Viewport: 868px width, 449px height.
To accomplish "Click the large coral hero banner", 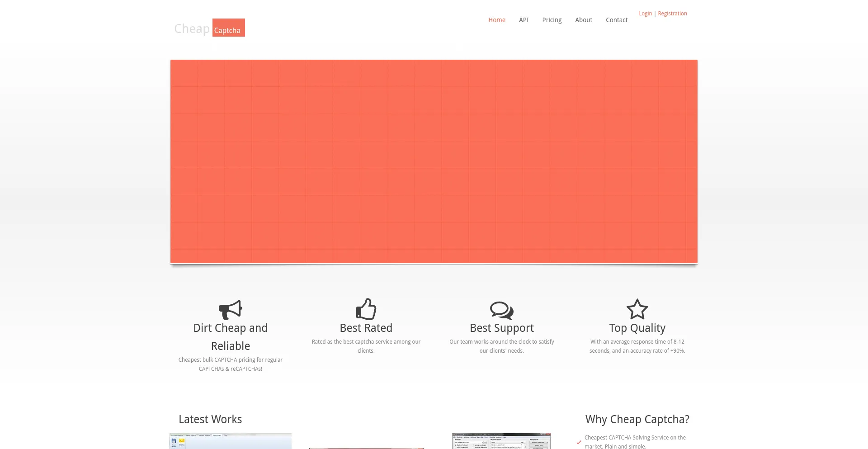I will 434,161.
